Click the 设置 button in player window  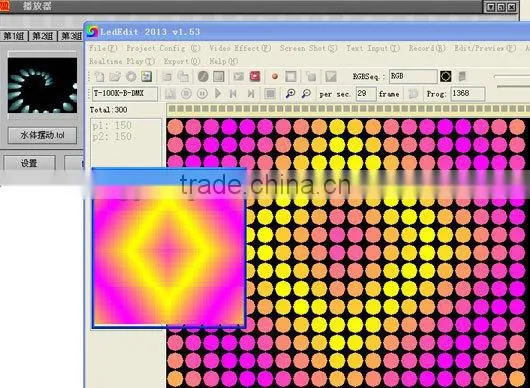(29, 164)
